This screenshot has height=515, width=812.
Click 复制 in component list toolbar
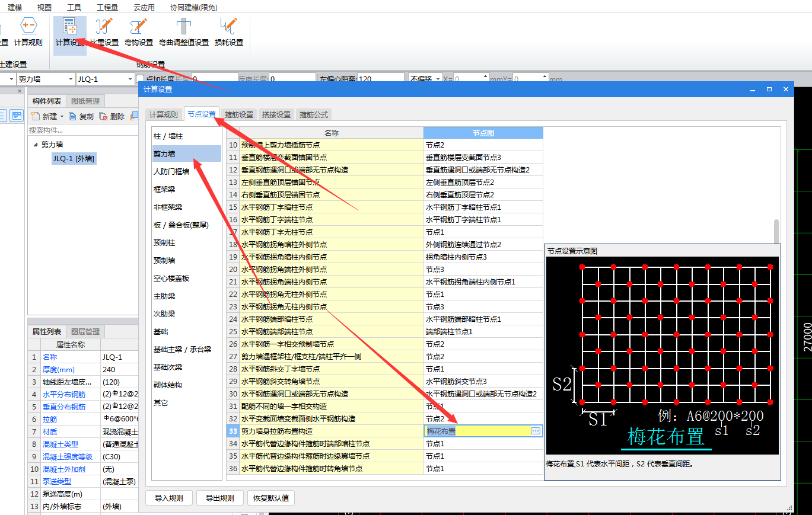coord(81,117)
